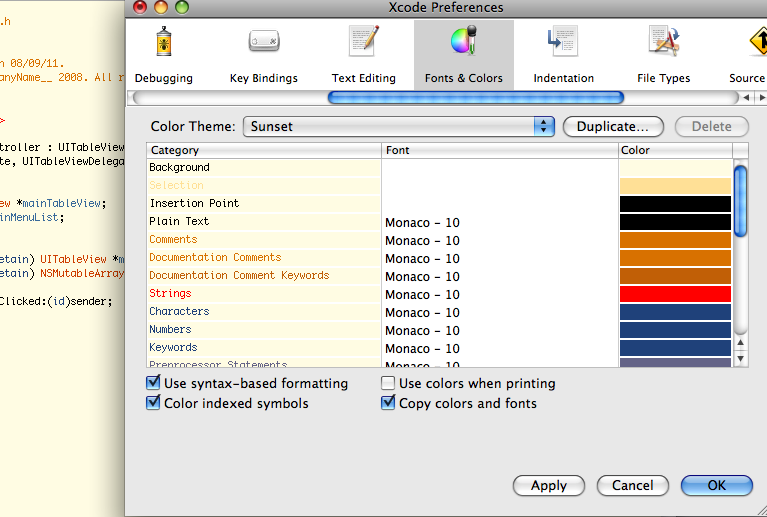Click the Strings red color swatch
This screenshot has width=767, height=517.
pyautogui.click(x=676, y=294)
